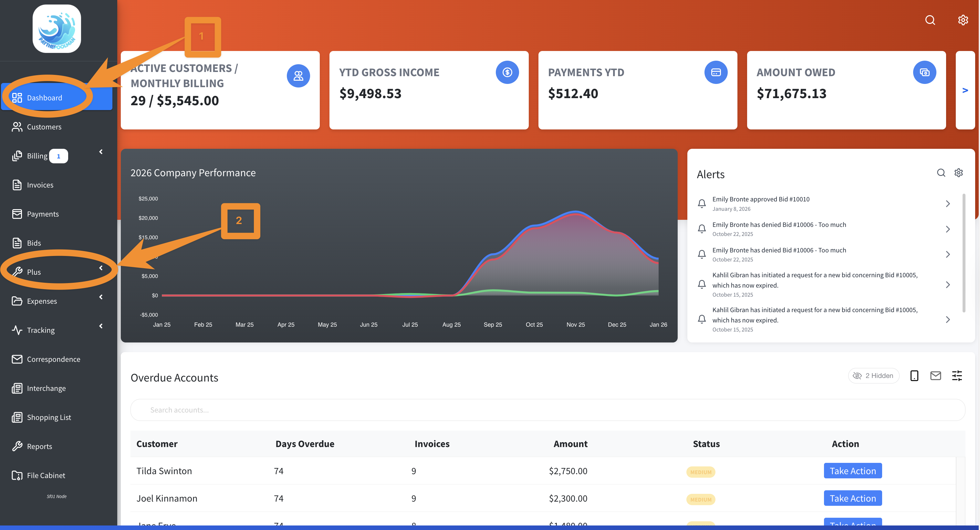Open Correspondence in the sidebar
Viewport: 980px width, 530px height.
coord(53,359)
